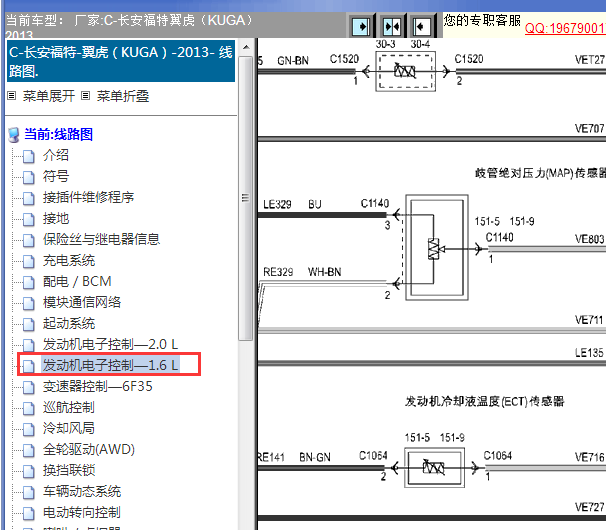The width and height of the screenshot is (606, 530).
Task: Click the LE329 wire label
Action: pos(277,204)
